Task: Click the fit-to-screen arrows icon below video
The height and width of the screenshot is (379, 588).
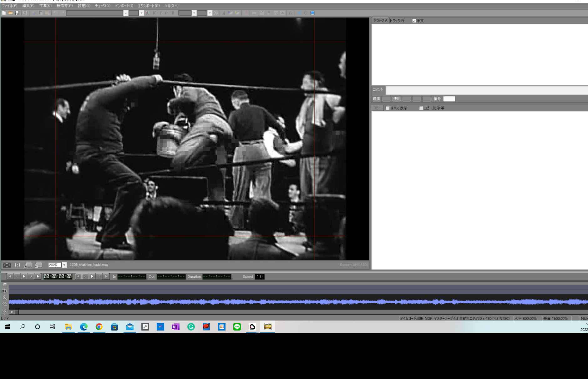Action: click(x=7, y=265)
